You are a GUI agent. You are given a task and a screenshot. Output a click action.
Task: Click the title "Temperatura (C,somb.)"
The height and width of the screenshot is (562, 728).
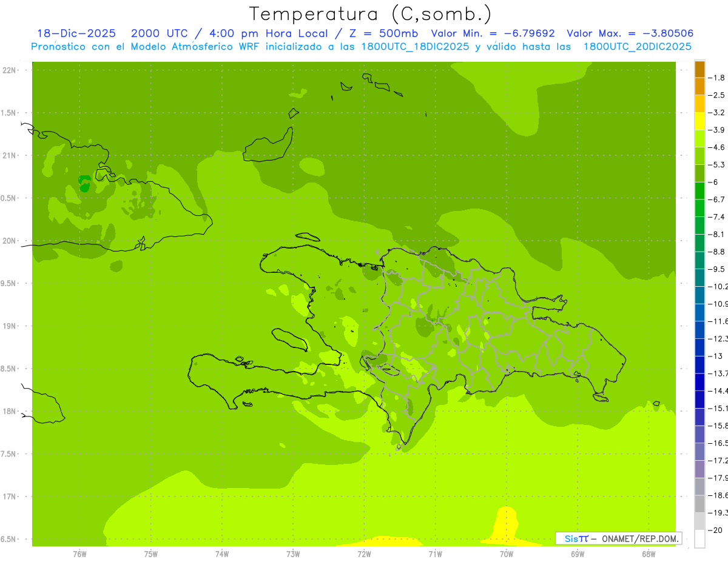tap(371, 14)
